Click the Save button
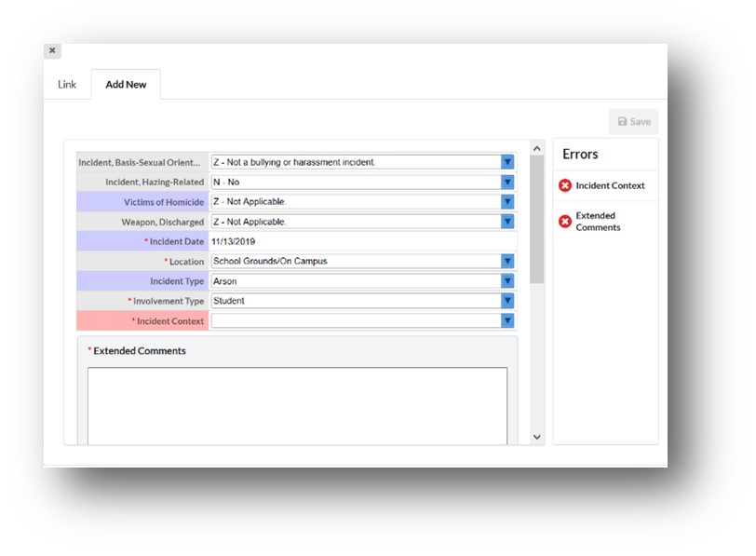The height and width of the screenshot is (556, 756). pyautogui.click(x=633, y=121)
